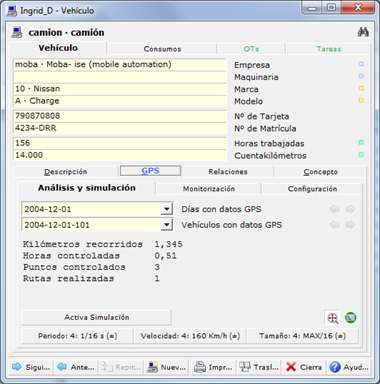This screenshot has height=384, width=380.
Task: Click the yellow square beside Marca
Action: pyautogui.click(x=361, y=88)
